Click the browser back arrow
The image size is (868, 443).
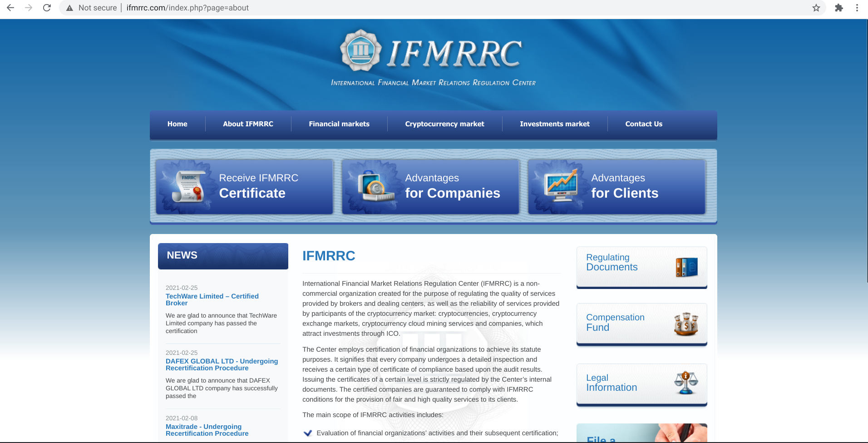point(10,8)
